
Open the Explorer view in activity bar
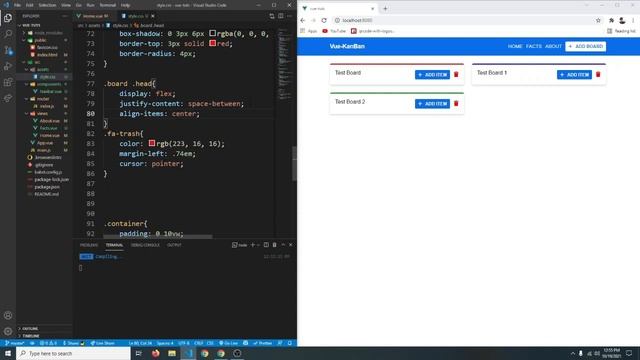coord(8,18)
